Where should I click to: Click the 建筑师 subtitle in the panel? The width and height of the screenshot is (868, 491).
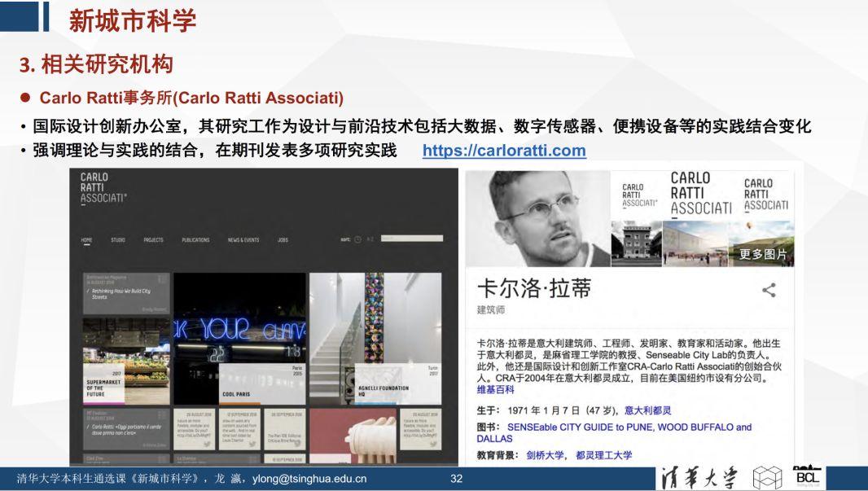coord(491,310)
